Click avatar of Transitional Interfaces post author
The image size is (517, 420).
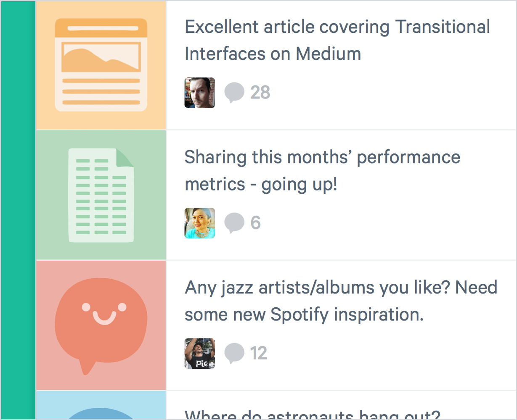[x=200, y=93]
